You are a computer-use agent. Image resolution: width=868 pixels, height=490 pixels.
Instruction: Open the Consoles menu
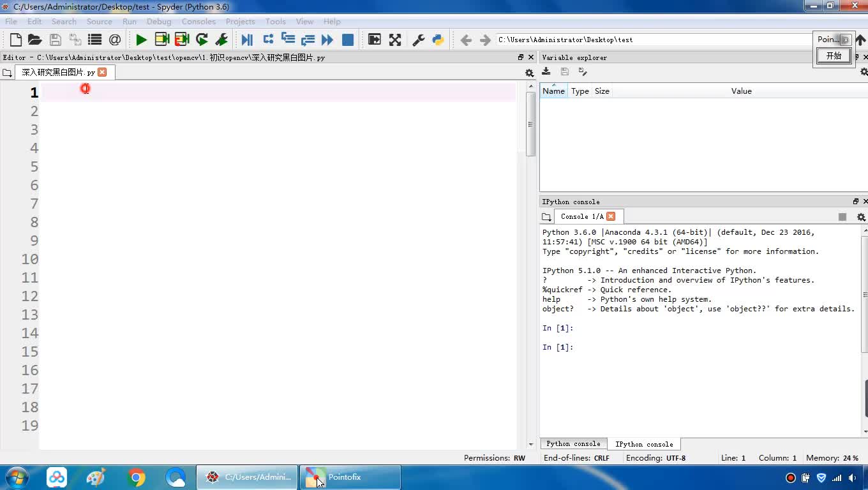[198, 21]
